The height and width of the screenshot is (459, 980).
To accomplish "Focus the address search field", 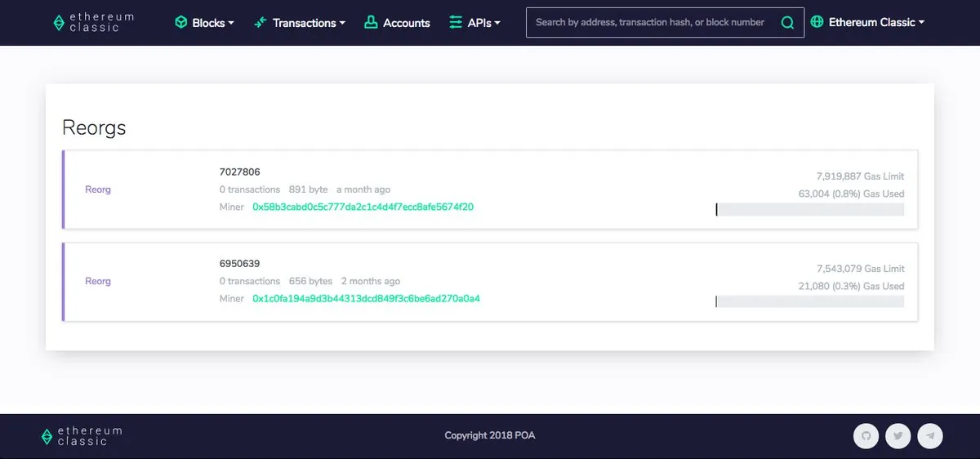I will coord(649,23).
